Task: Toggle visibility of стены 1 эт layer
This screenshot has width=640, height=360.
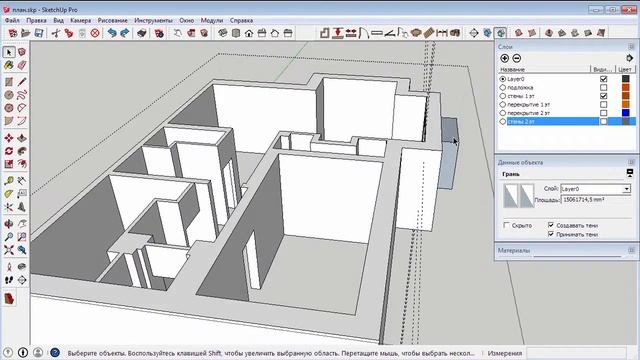Action: coord(604,96)
